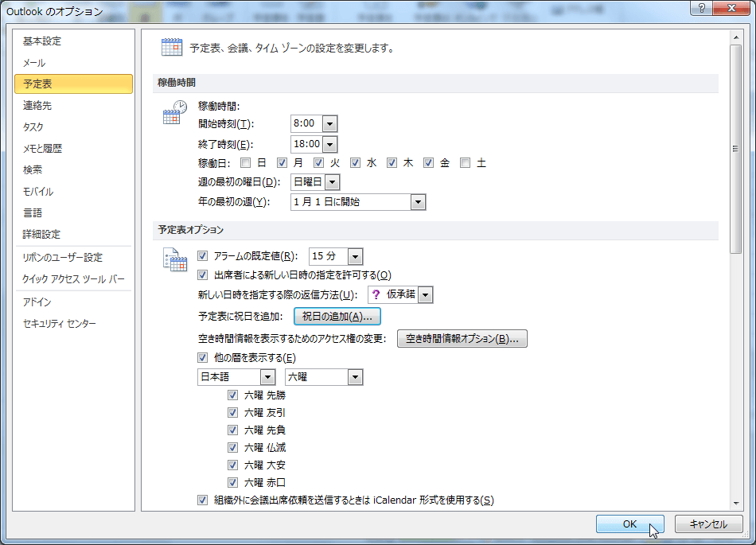Confirm settings with the OK button
This screenshot has width=756, height=545.
(629, 524)
